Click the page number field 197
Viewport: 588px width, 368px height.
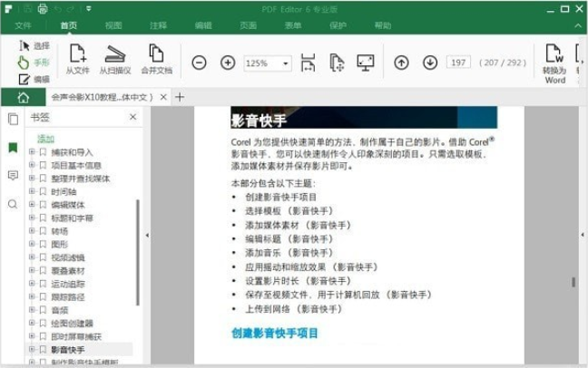click(458, 63)
